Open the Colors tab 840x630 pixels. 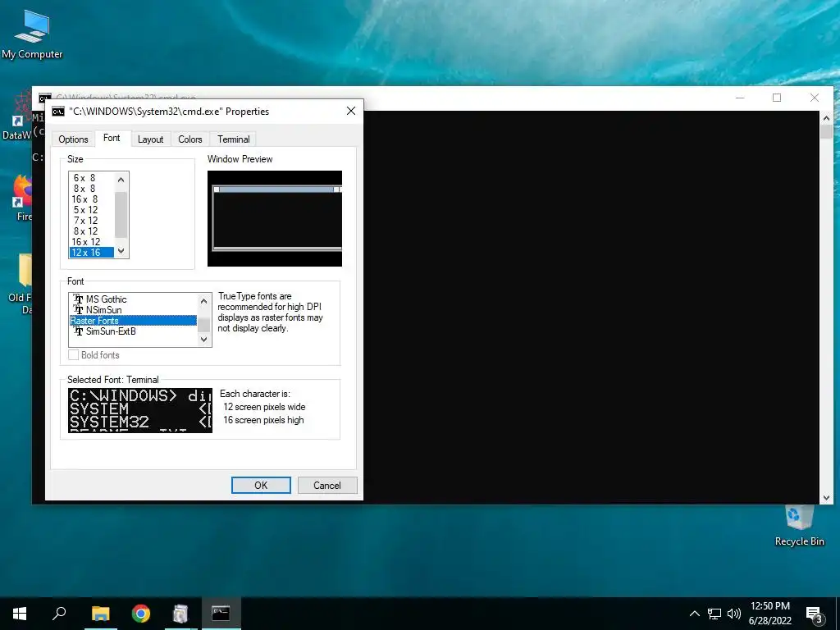point(190,139)
